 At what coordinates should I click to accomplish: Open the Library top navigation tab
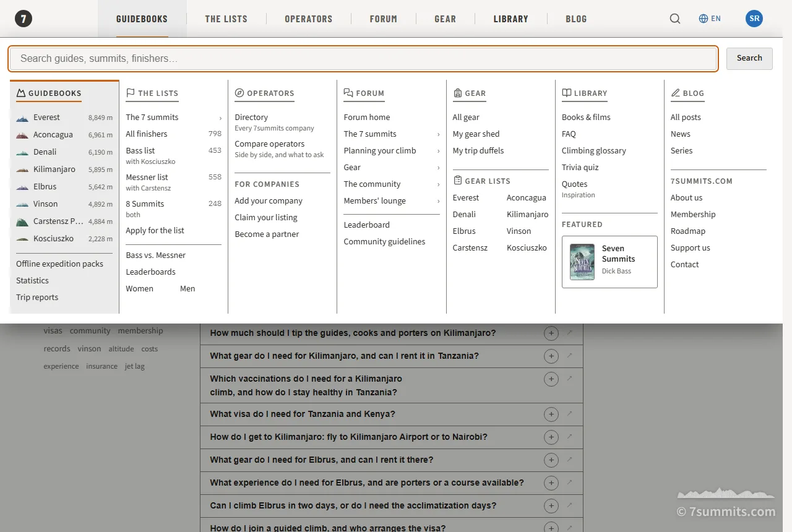coord(511,19)
